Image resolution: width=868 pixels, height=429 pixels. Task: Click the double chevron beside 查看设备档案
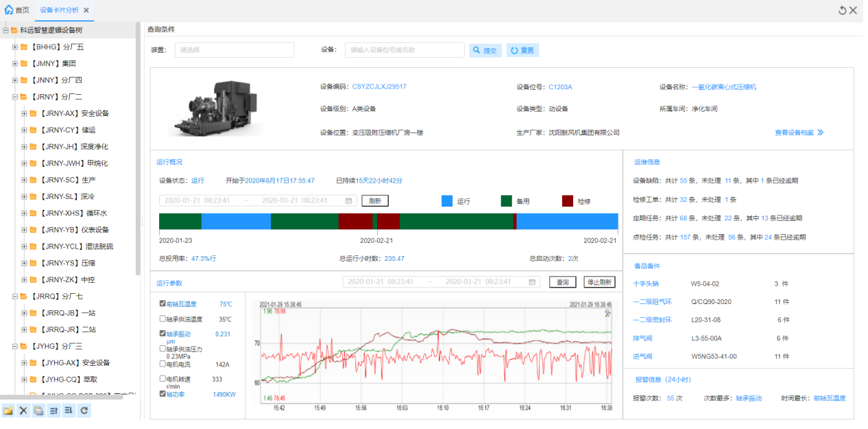820,132
